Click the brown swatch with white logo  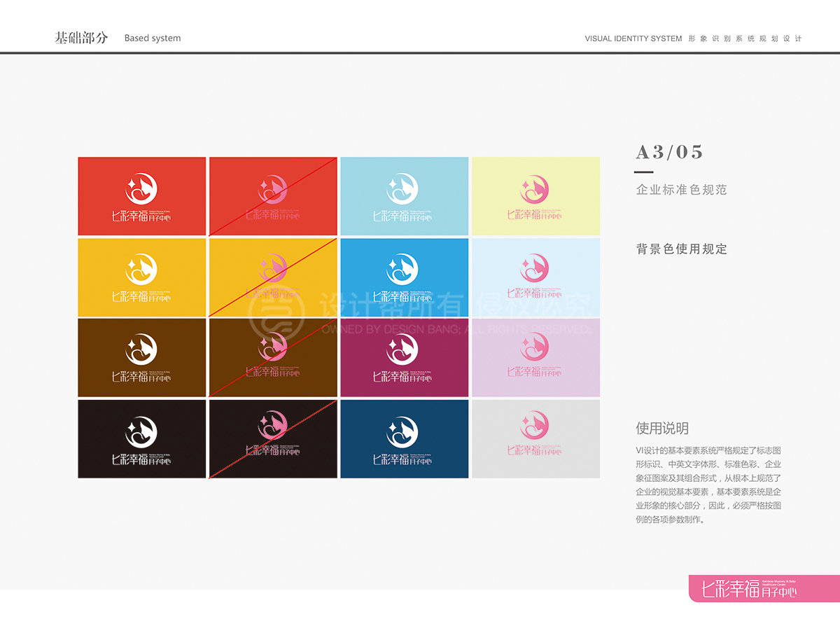coord(142,358)
